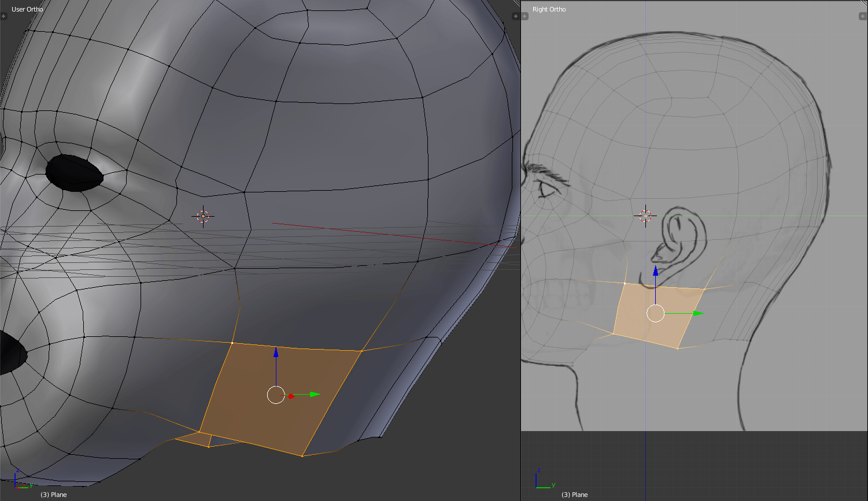This screenshot has width=868, height=501.
Task: Click the blue Z-axis arrow in Right Ortho view
Action: click(655, 270)
